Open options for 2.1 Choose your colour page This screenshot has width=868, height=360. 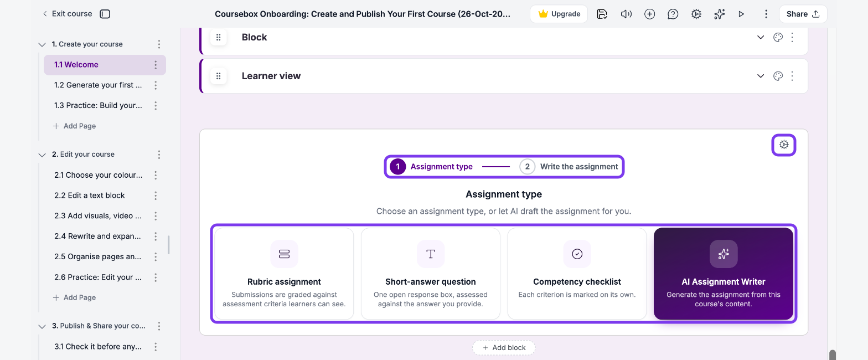[156, 175]
